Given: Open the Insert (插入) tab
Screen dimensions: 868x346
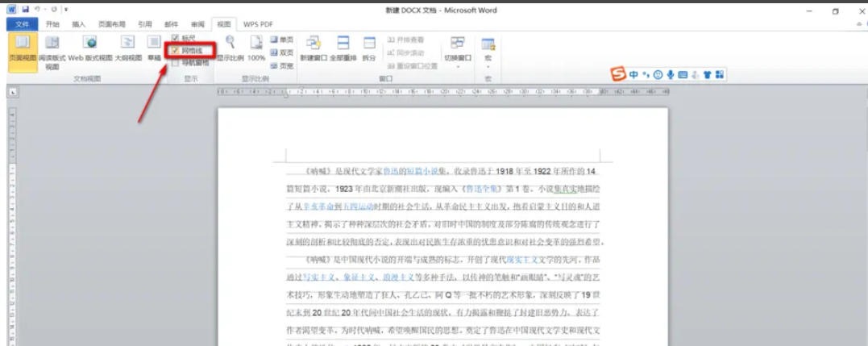Looking at the screenshot, I should [x=79, y=24].
